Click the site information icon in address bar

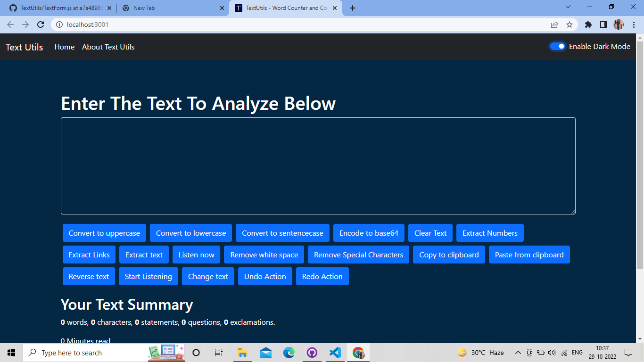59,25
